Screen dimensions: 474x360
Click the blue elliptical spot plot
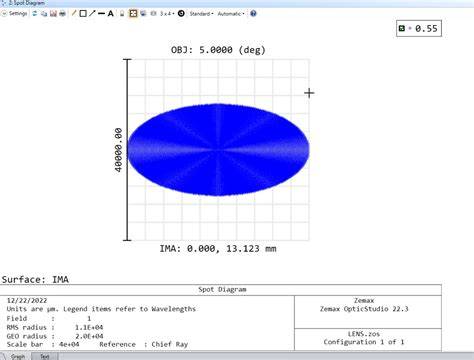coord(218,150)
